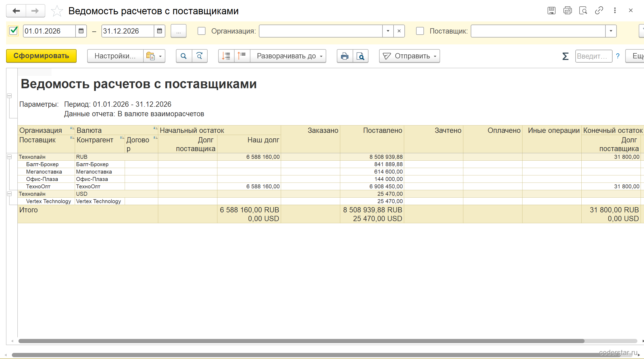Open calendar for start date 01.01.2026

coord(81,31)
